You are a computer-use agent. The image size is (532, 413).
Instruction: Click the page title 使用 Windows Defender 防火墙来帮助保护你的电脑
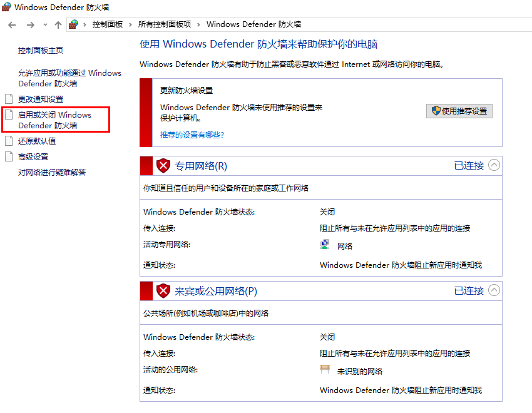coord(258,44)
